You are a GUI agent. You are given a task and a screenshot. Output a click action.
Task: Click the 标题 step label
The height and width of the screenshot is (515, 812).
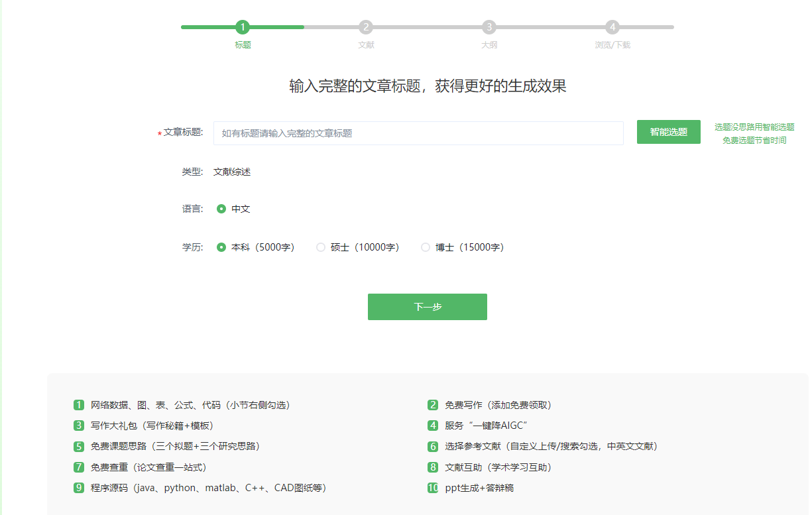pos(243,45)
